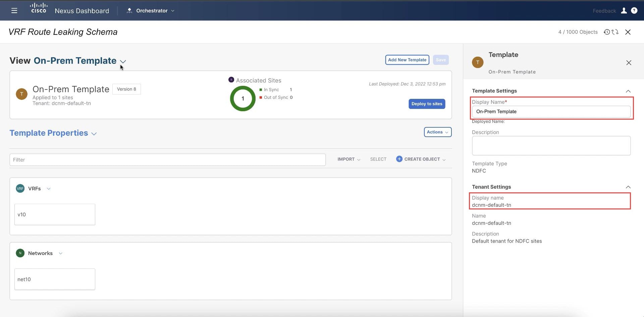Click 'Applied to 1 sites' text
The height and width of the screenshot is (317, 644).
point(53,98)
